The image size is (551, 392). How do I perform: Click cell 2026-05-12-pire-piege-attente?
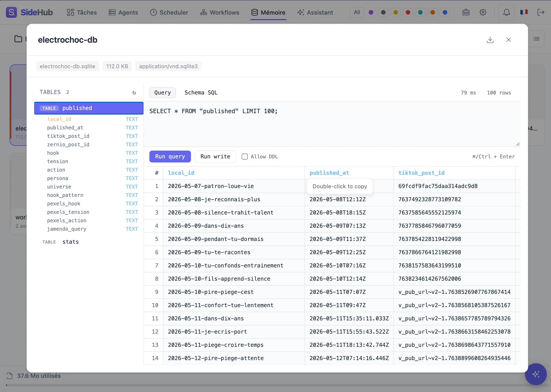click(x=234, y=358)
